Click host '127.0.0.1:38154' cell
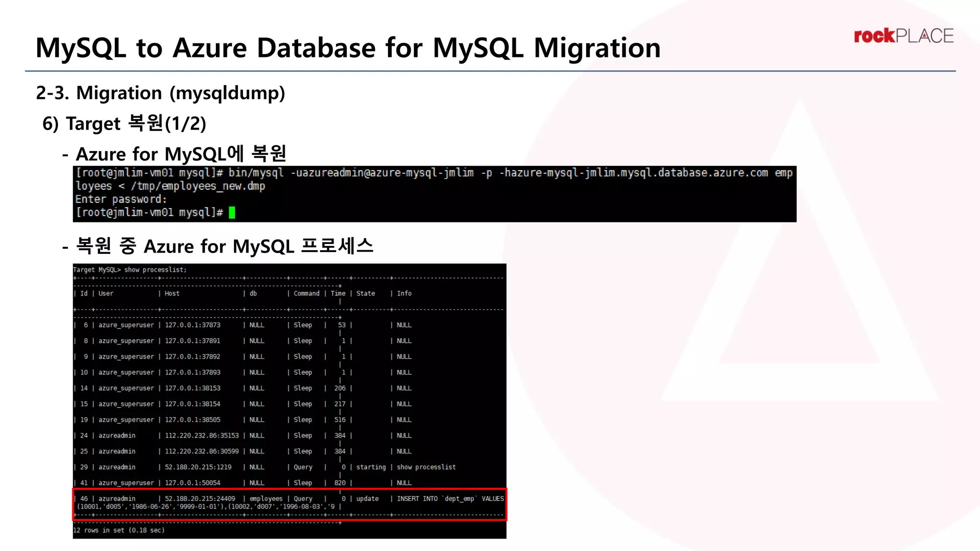This screenshot has height=551, width=980. click(192, 404)
